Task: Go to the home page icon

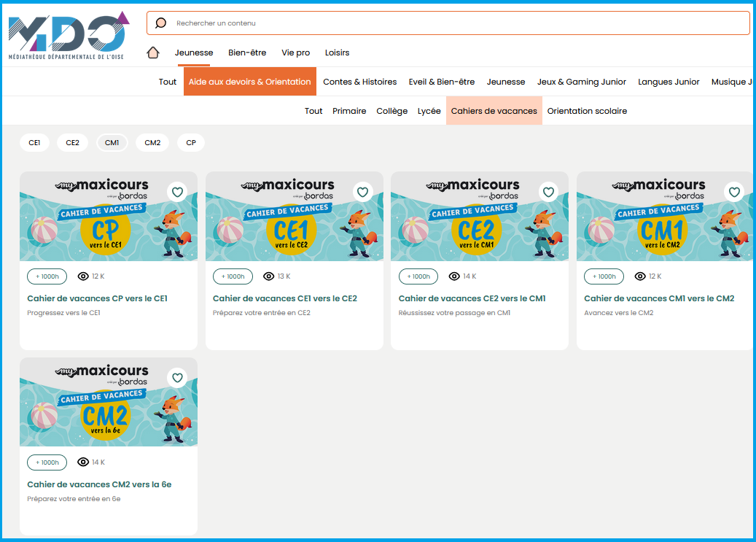Action: [x=153, y=53]
